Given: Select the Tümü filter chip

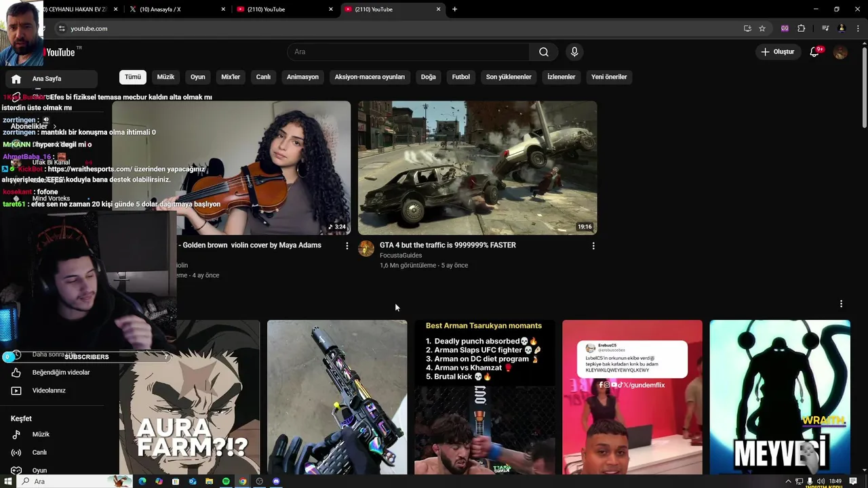Looking at the screenshot, I should click(x=133, y=77).
